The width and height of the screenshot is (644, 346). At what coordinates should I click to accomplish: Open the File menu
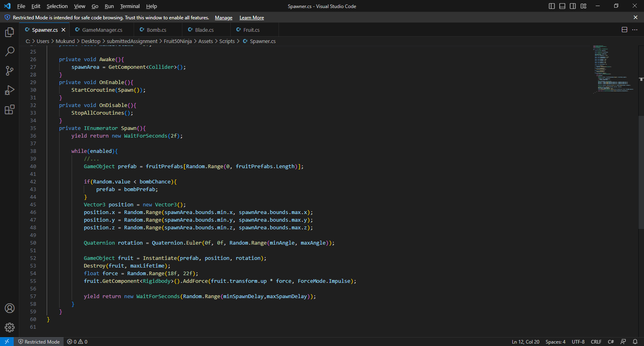(x=21, y=6)
